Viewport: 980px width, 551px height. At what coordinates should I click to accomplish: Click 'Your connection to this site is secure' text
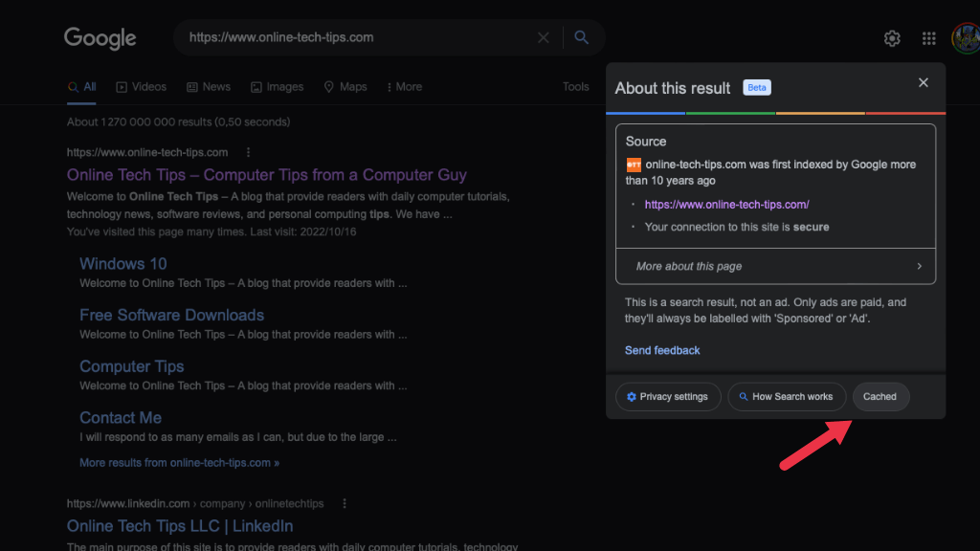pyautogui.click(x=737, y=227)
